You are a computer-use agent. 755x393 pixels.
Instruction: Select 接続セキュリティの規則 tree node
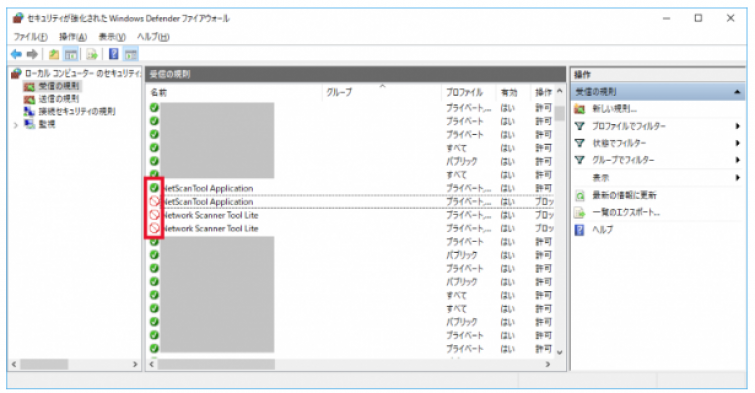77,111
